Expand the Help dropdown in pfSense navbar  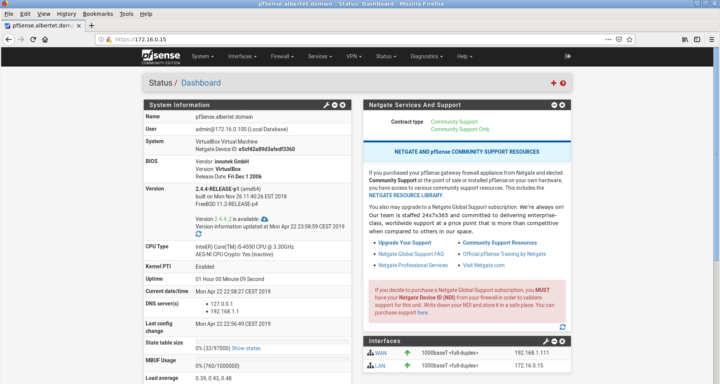464,56
